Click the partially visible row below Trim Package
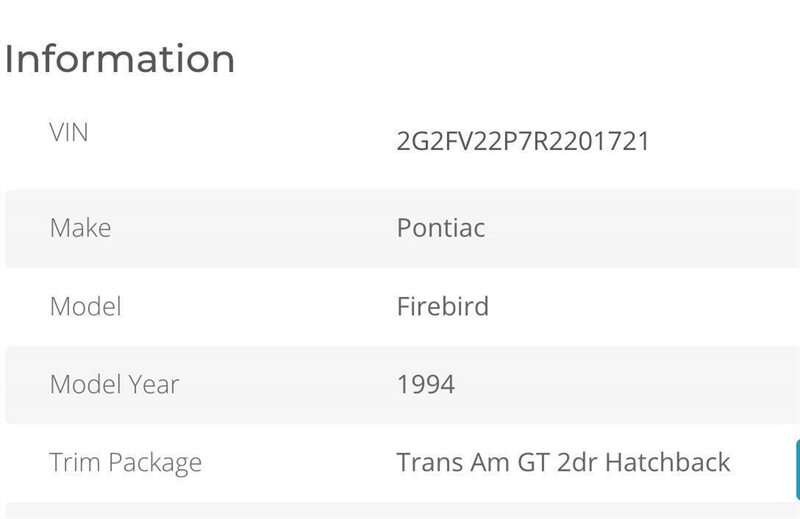The width and height of the screenshot is (800, 519). point(400,511)
